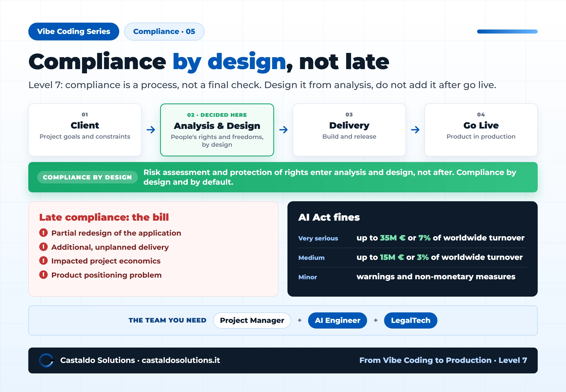Click the 'Level 7: compliance is a process' subtitle
This screenshot has width=566, height=392.
(262, 85)
